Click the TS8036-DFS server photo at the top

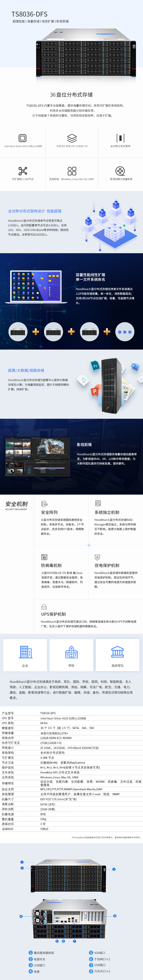click(x=86, y=52)
